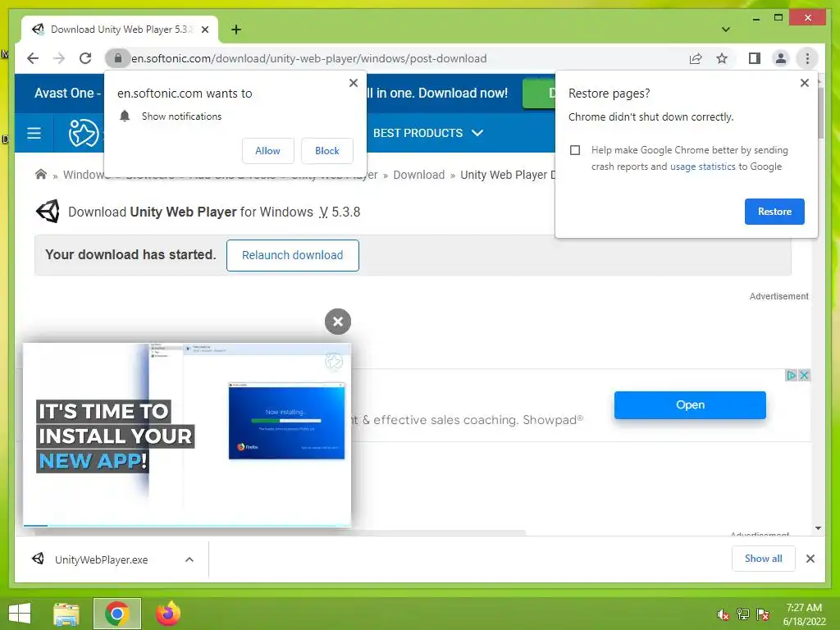
Task: Click the taskbar clock showing 7:27 AM
Action: (804, 614)
